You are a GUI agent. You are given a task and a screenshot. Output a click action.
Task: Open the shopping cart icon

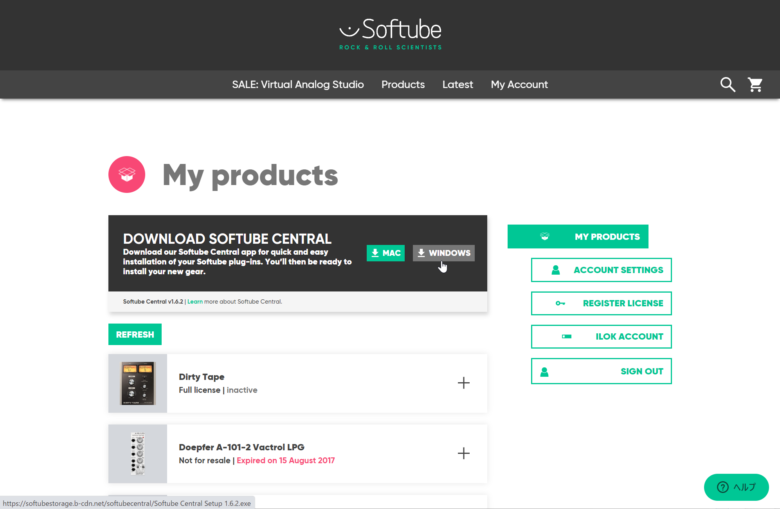(756, 85)
